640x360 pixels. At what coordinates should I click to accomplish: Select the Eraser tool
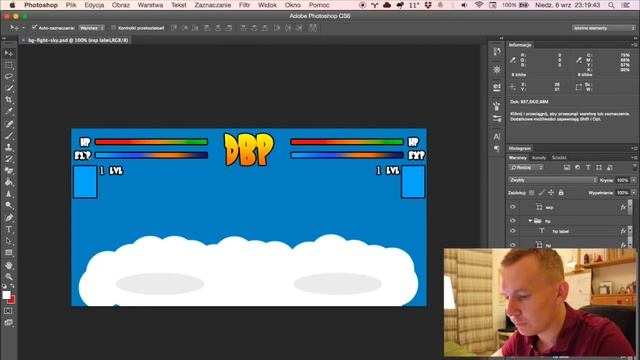click(x=9, y=171)
